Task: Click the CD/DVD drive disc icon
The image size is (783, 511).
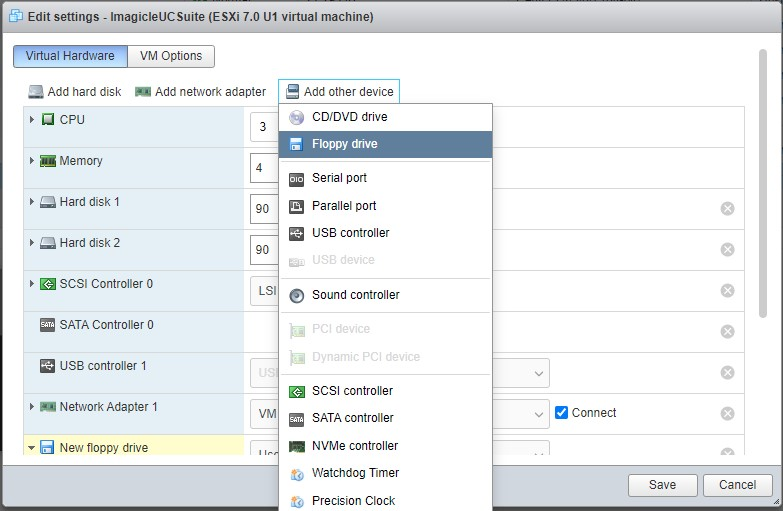Action: (x=296, y=117)
